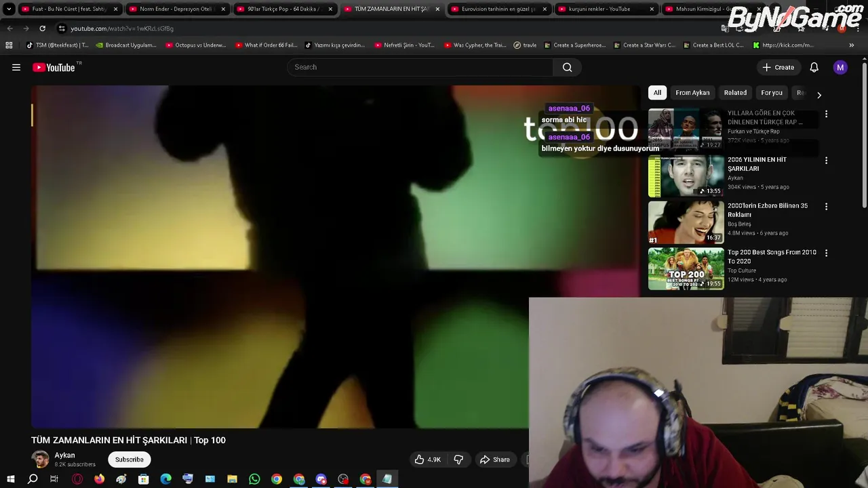The height and width of the screenshot is (488, 868).
Task: Subscribe to the Aykan channel
Action: (129, 460)
